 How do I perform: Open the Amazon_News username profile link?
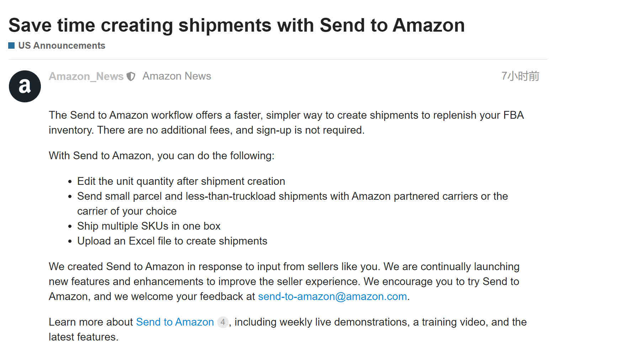pyautogui.click(x=86, y=76)
